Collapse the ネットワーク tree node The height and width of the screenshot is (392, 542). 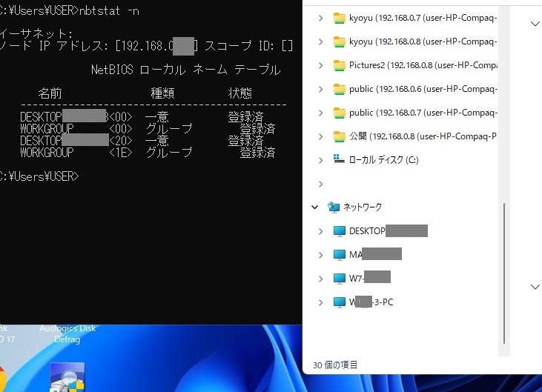pyautogui.click(x=315, y=207)
